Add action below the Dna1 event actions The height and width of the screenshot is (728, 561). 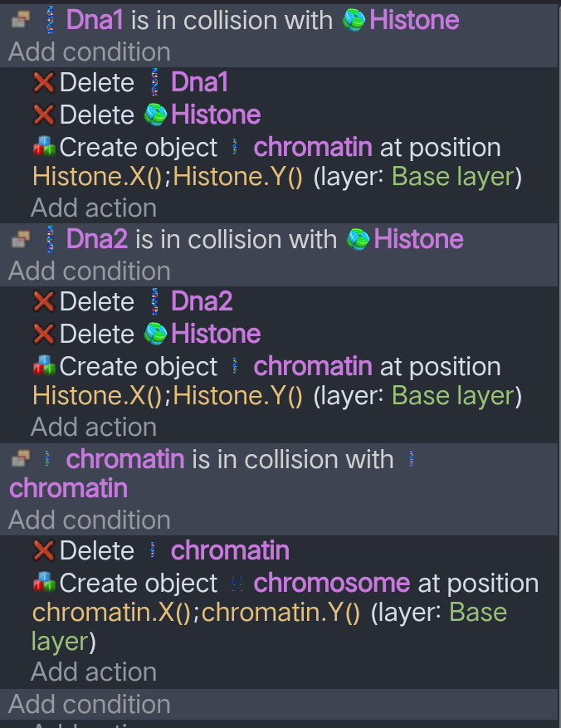[94, 208]
